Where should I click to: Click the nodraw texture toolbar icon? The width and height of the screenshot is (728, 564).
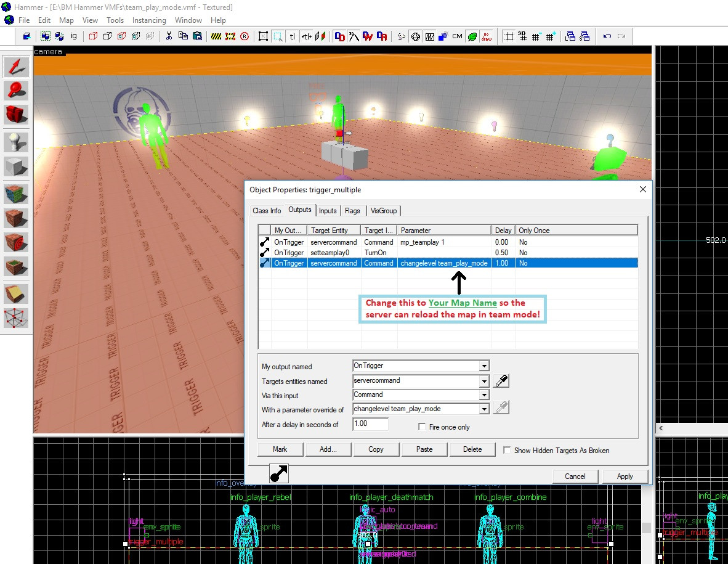(487, 36)
